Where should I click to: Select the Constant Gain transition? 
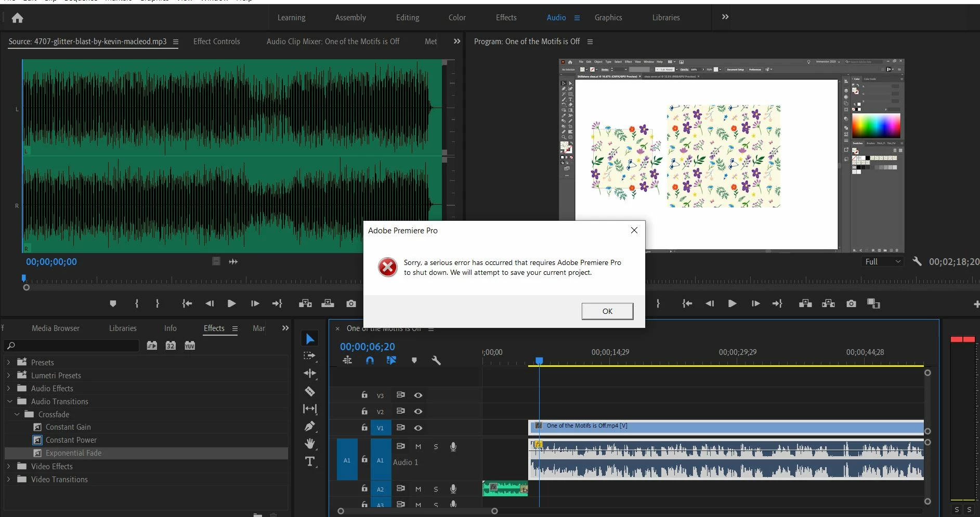[x=68, y=427]
